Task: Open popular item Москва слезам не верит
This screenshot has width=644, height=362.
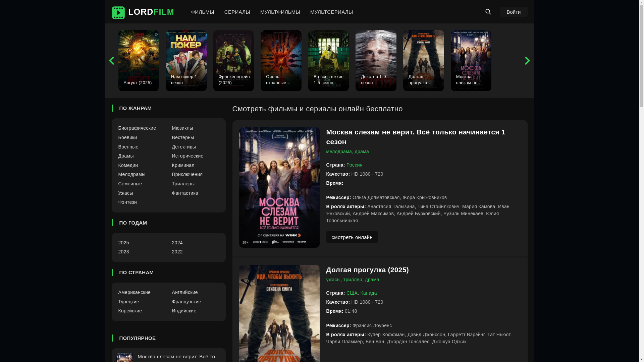Action: coord(179,357)
